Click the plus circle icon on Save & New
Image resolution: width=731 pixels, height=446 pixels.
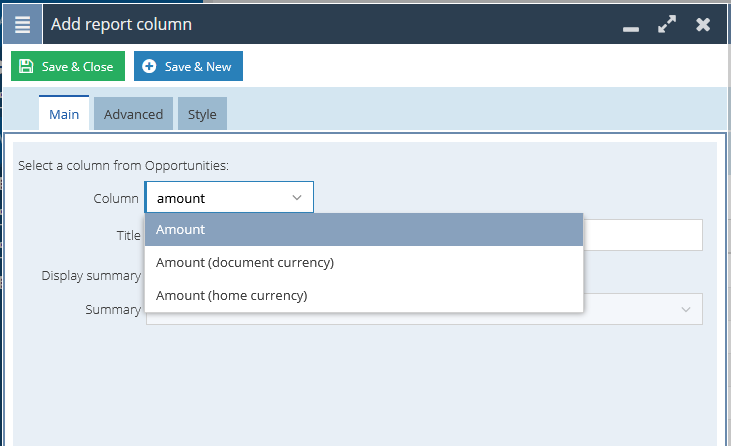(x=149, y=66)
